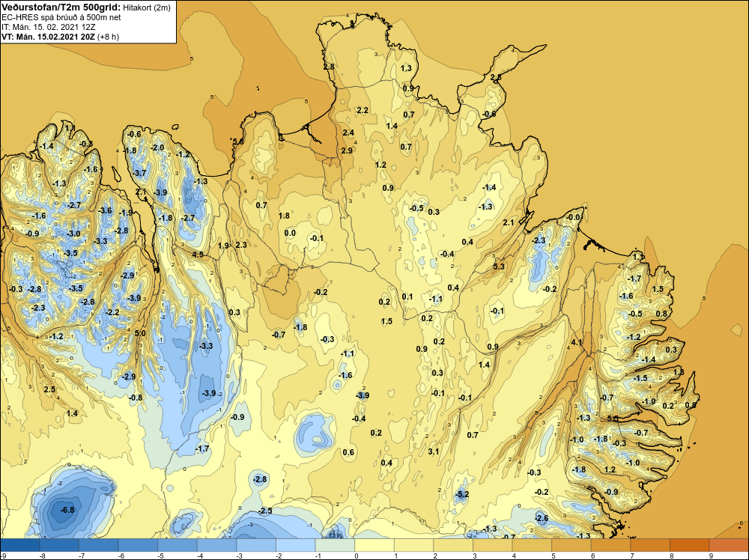
Task: Click the "5.3" temperature value
Action: pyautogui.click(x=499, y=267)
